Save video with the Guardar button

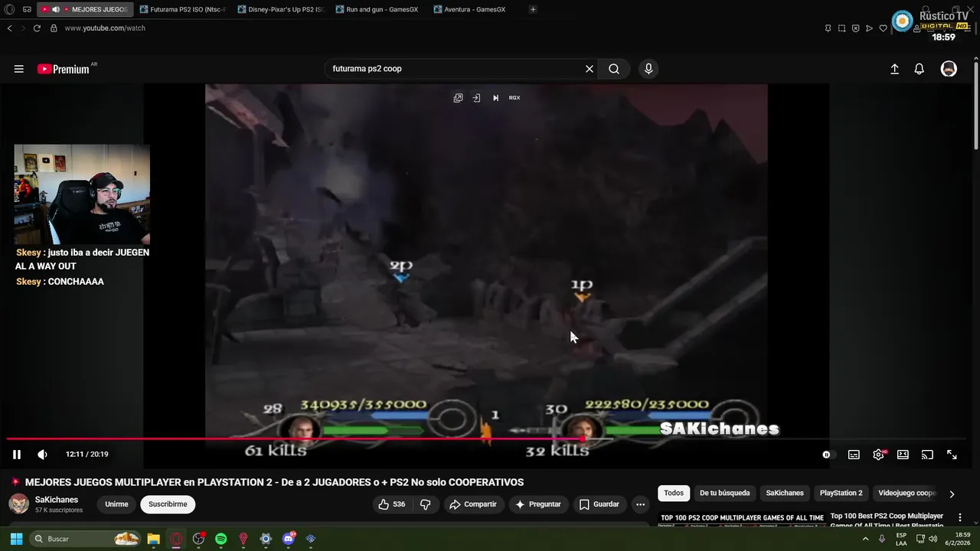click(599, 504)
